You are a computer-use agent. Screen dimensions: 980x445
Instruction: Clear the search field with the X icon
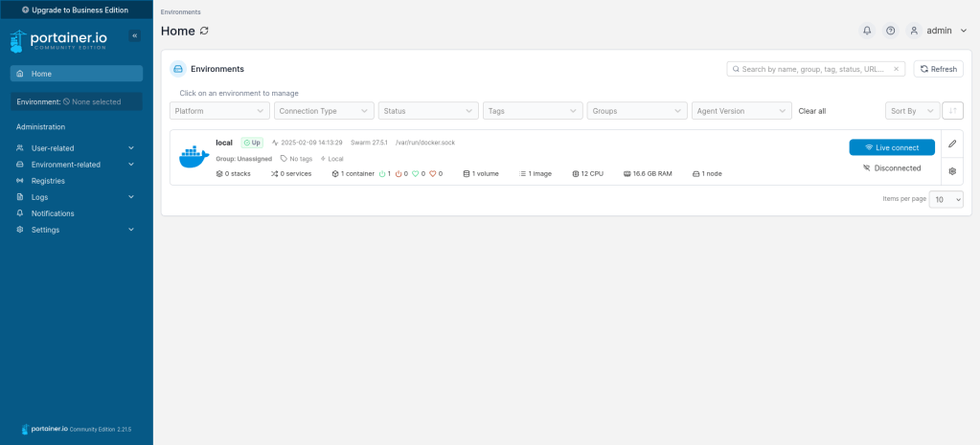tap(897, 69)
